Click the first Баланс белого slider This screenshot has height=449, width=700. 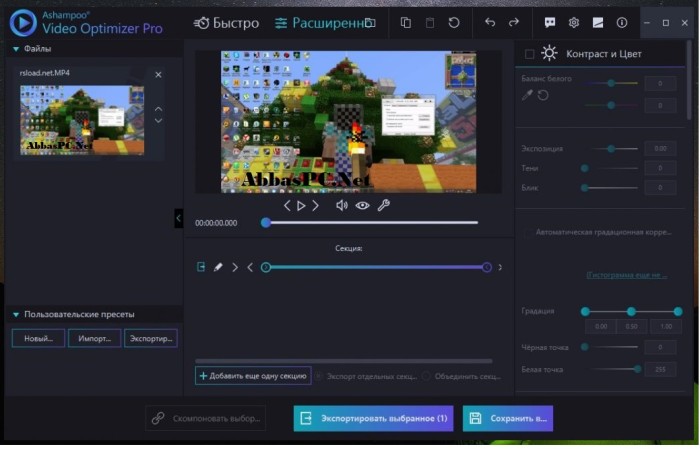[x=612, y=83]
